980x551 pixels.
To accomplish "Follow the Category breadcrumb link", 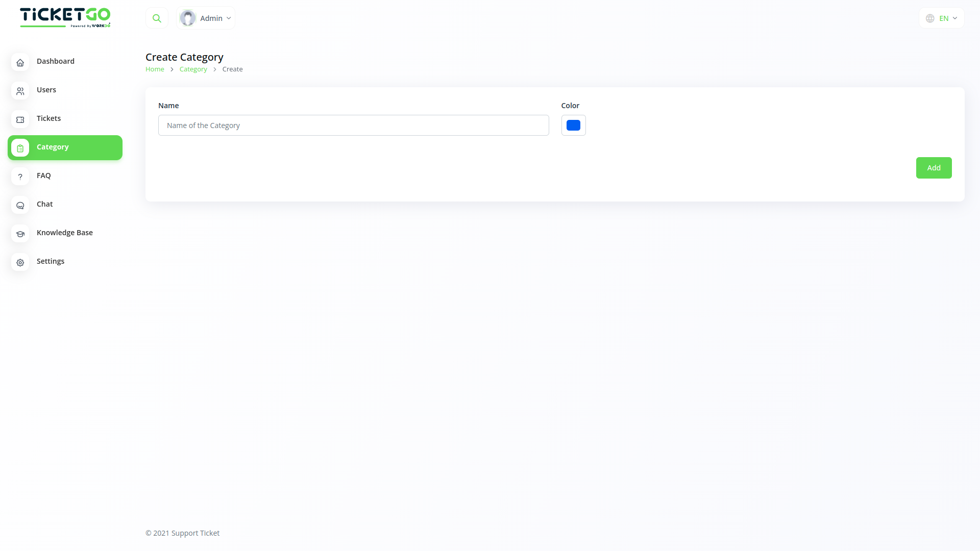I will pyautogui.click(x=193, y=69).
